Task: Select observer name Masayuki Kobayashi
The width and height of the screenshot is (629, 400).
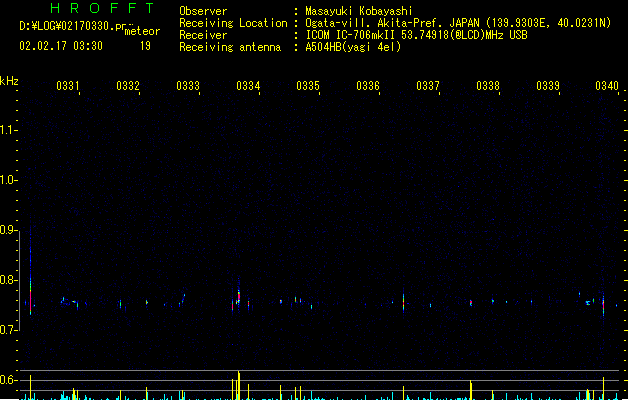Action: 359,11
